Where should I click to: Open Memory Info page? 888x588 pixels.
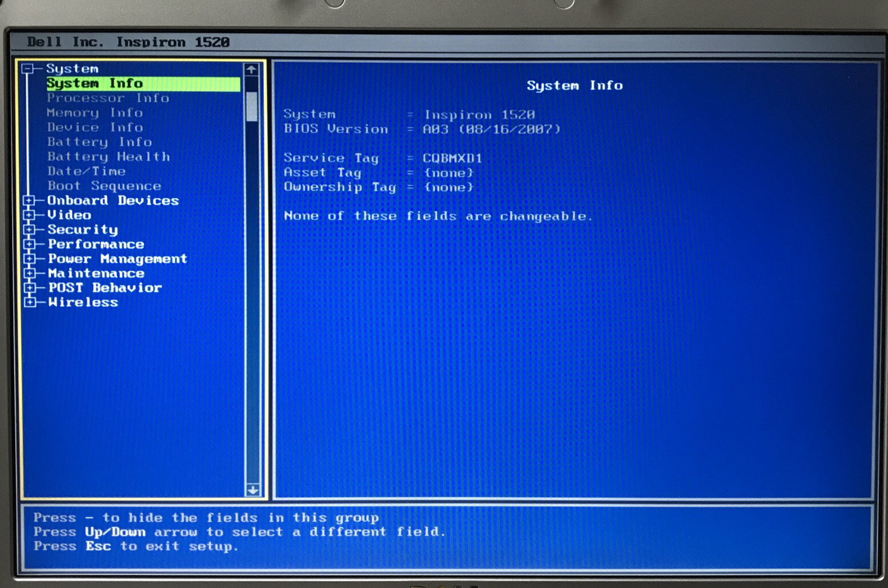tap(95, 113)
